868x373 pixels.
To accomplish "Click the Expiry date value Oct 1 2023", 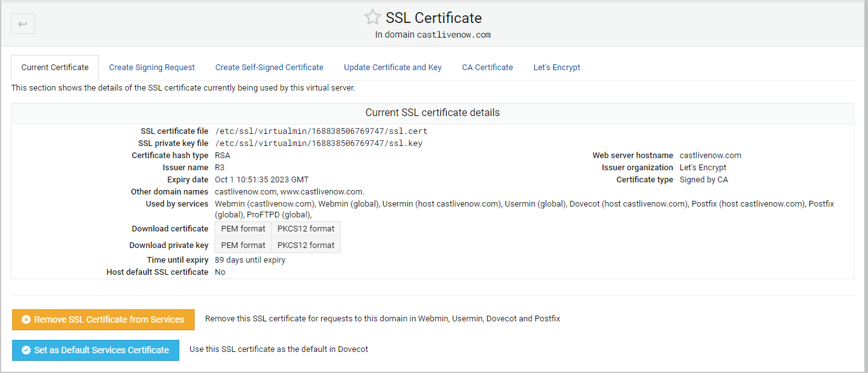I will (260, 179).
